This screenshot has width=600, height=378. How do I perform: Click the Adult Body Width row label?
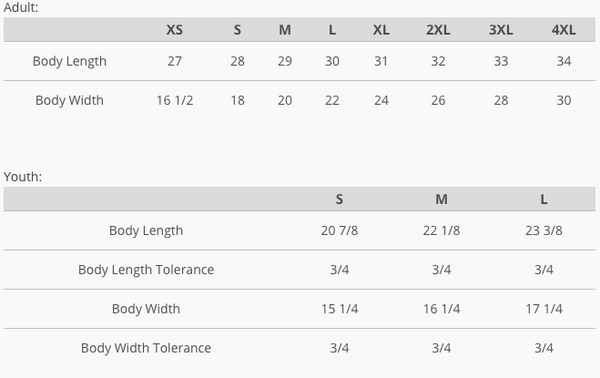[x=70, y=100]
